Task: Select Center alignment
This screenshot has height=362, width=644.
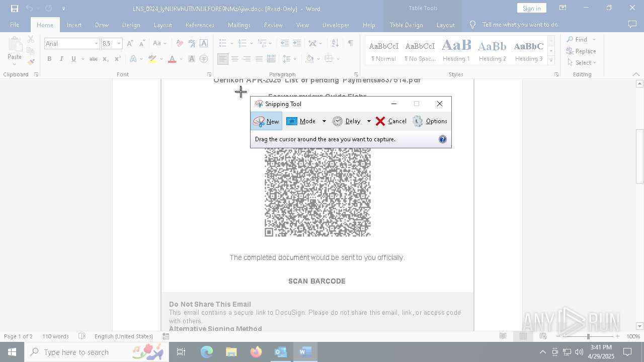Action: click(x=234, y=59)
